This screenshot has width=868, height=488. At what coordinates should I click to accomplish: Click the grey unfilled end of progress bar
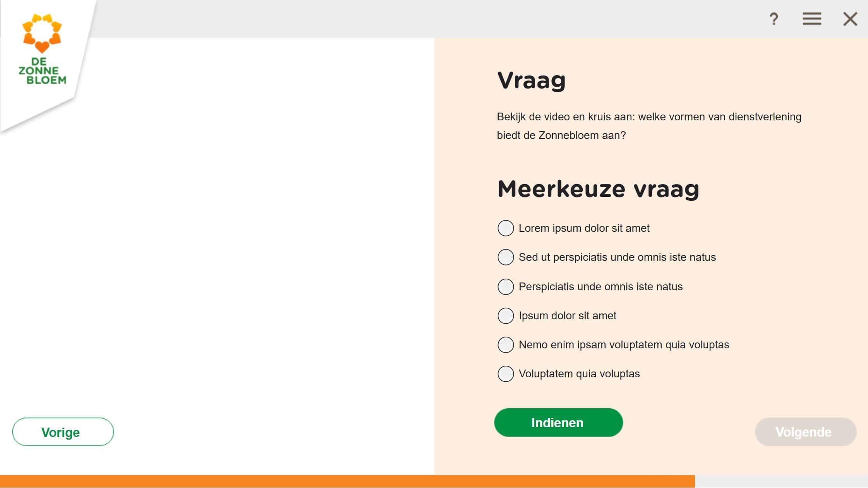(x=781, y=481)
